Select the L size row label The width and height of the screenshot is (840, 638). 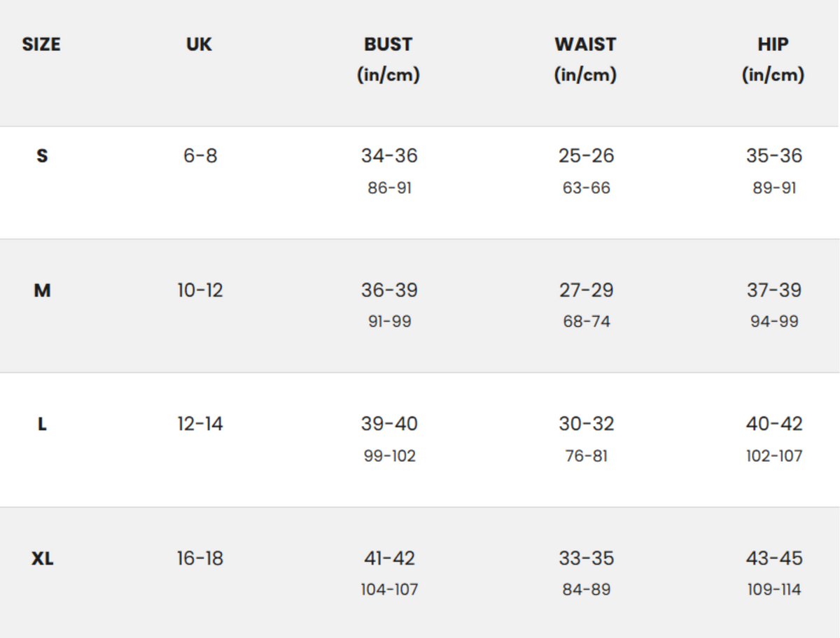tap(42, 424)
